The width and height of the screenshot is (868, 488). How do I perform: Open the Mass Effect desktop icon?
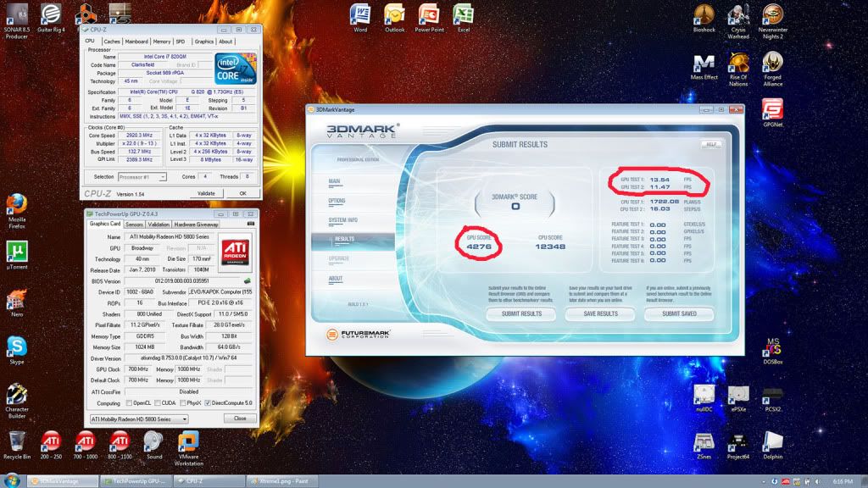pos(704,66)
